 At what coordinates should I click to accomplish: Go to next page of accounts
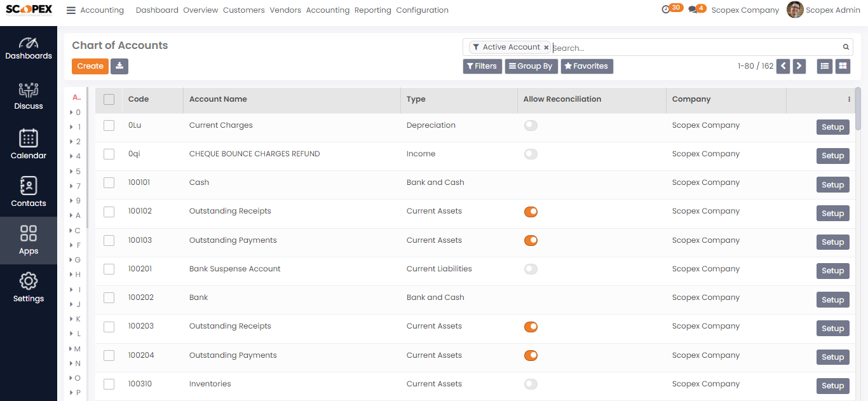[799, 66]
